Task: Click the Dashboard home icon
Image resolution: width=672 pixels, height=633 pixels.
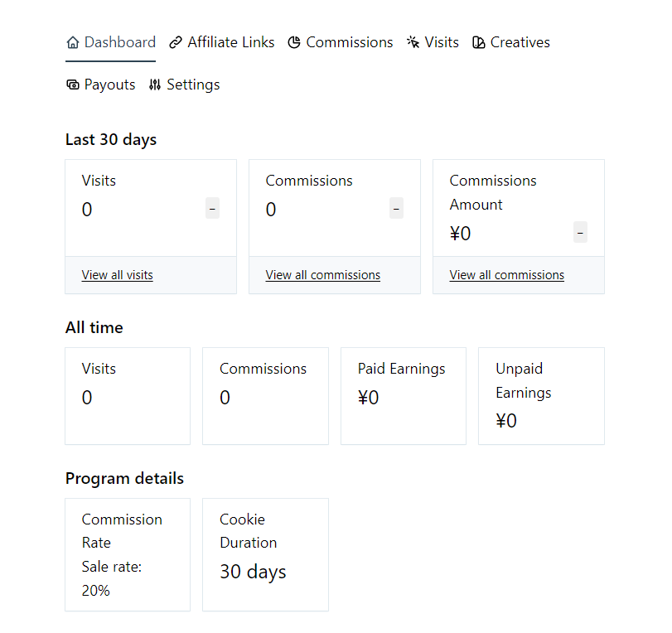Action: (73, 42)
